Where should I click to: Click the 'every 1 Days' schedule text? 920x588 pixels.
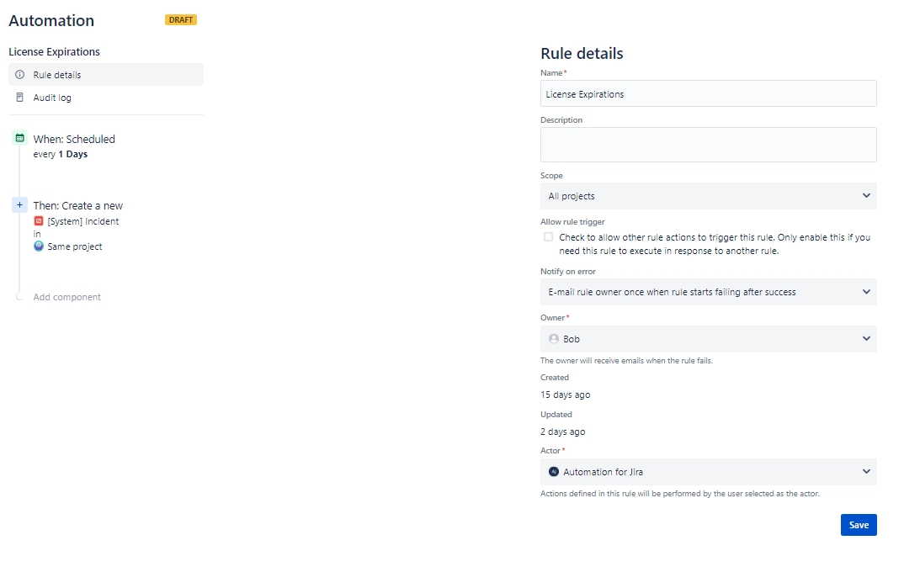[x=61, y=154]
